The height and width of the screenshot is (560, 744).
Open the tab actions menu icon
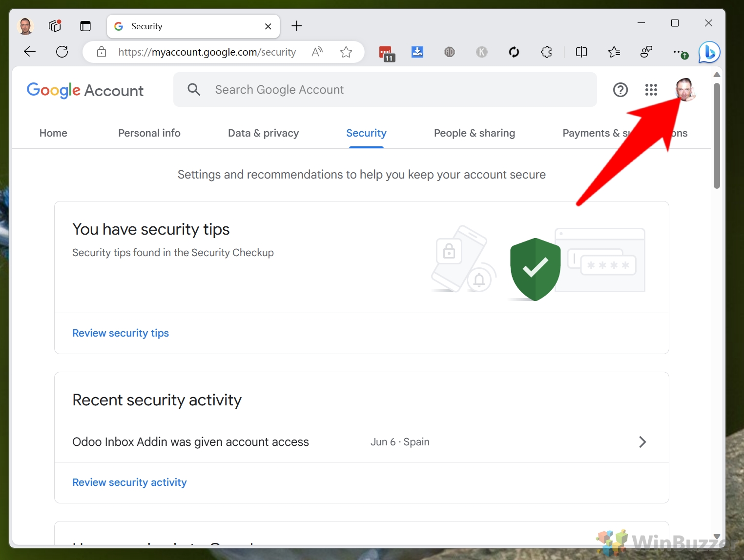pos(85,26)
